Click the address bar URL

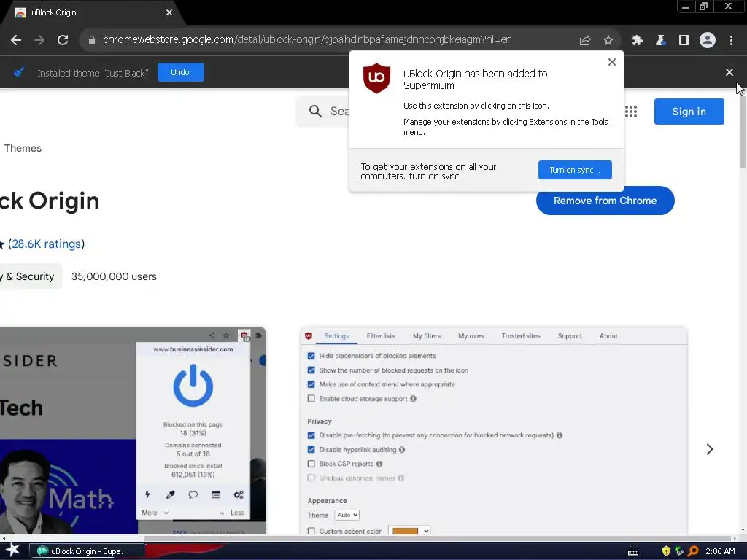click(307, 40)
